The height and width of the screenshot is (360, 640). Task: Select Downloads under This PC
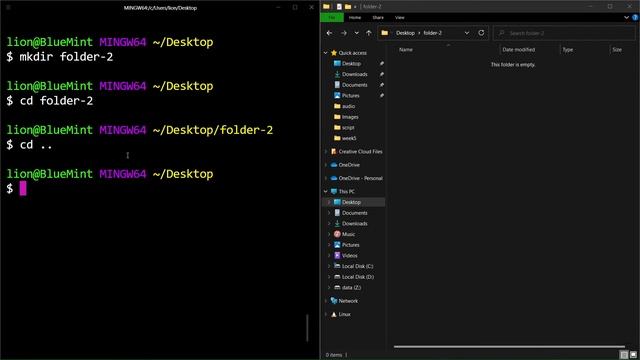pyautogui.click(x=355, y=223)
